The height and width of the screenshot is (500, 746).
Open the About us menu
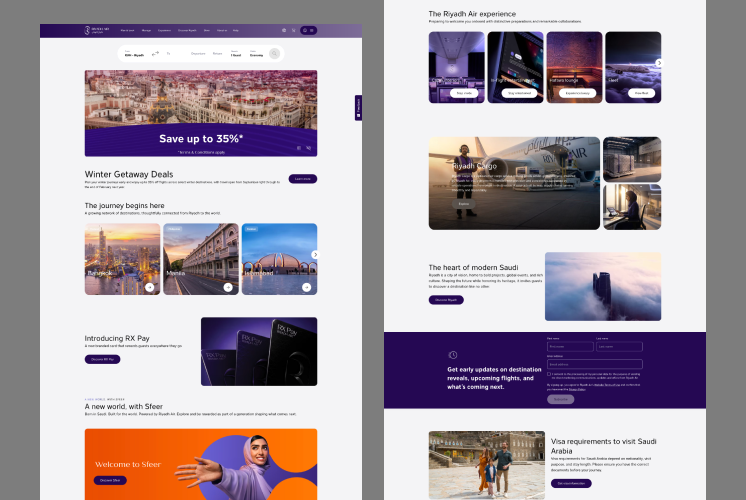coord(222,30)
